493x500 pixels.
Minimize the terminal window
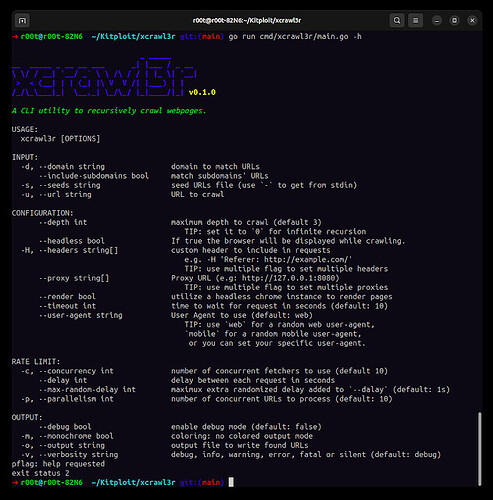click(x=437, y=21)
